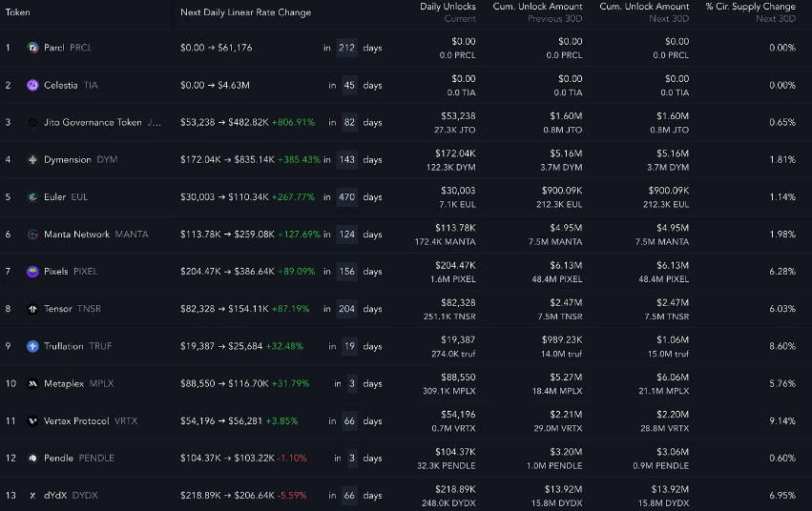Open the Dymension DYM token name

point(81,159)
